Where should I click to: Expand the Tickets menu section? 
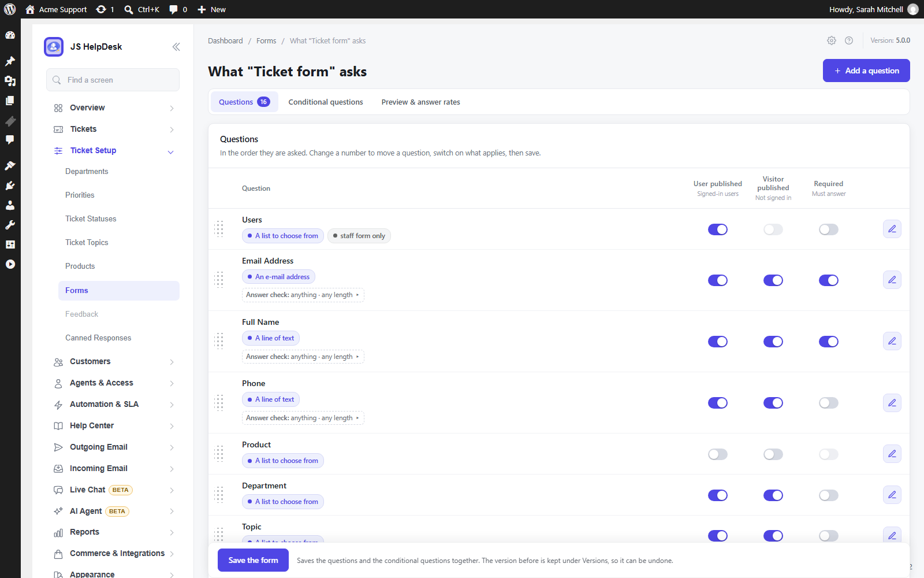click(113, 129)
